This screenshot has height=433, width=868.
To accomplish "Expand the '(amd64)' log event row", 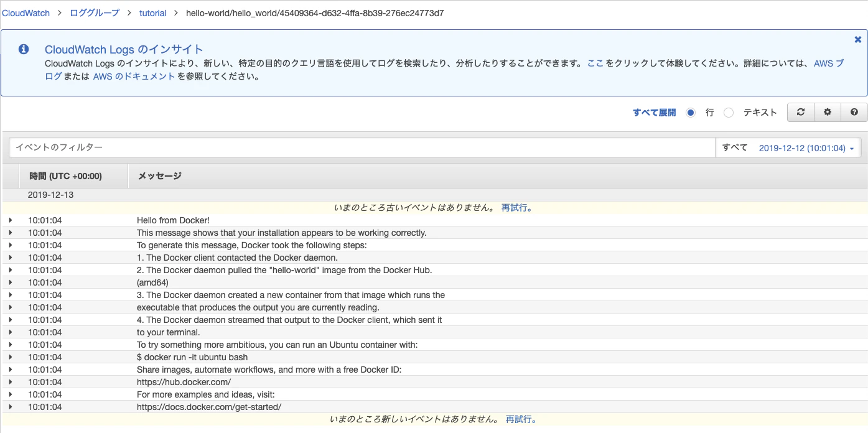I will tap(10, 282).
